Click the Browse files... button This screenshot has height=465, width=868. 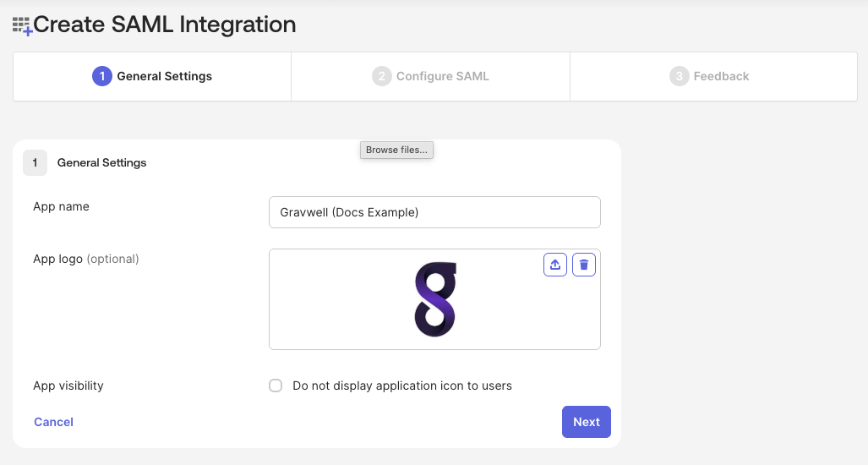pos(396,150)
